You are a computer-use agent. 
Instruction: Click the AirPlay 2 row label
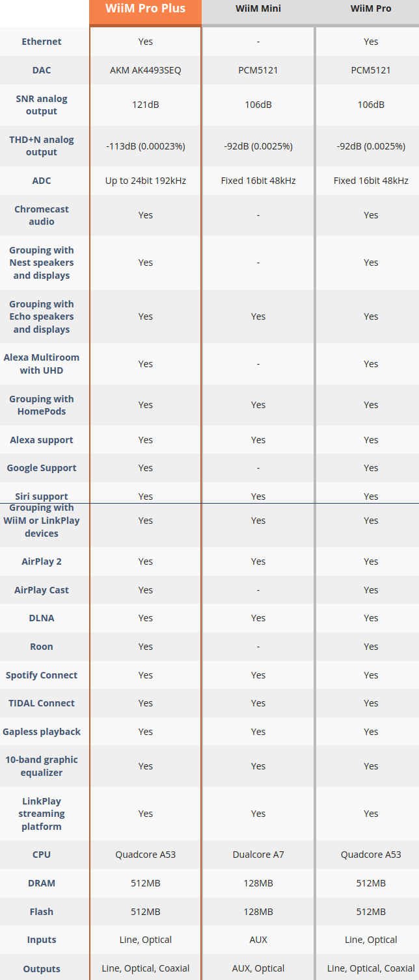[42, 561]
